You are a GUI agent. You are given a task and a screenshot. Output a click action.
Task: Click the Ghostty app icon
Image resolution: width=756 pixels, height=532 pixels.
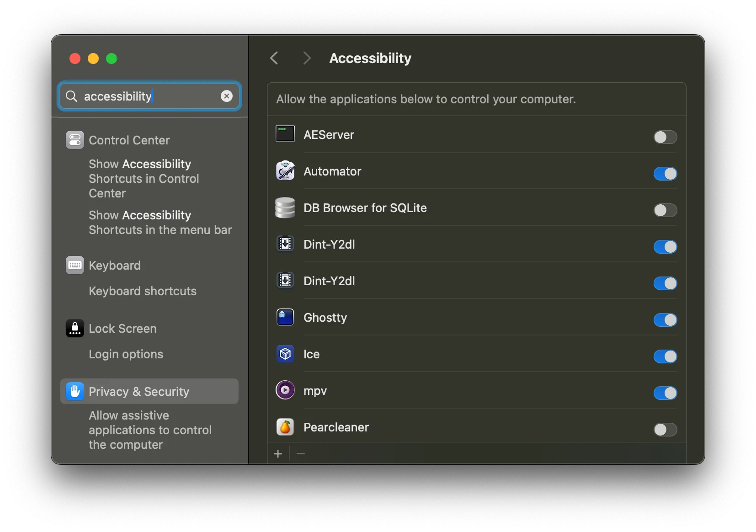point(285,317)
